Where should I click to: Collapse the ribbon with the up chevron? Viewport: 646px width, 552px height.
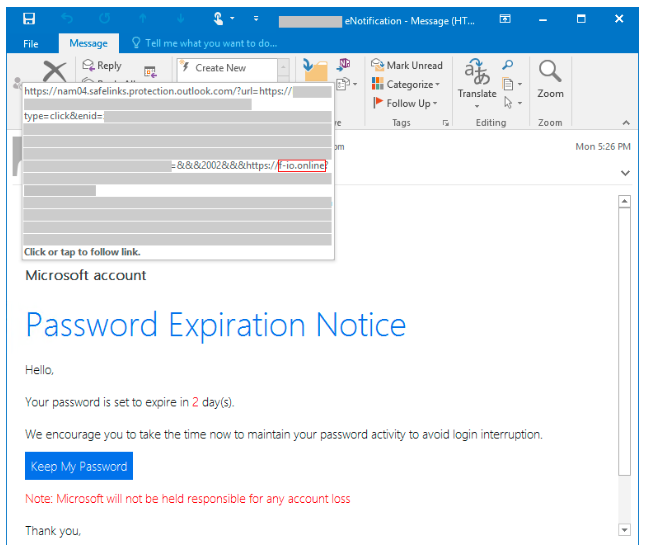tap(626, 123)
